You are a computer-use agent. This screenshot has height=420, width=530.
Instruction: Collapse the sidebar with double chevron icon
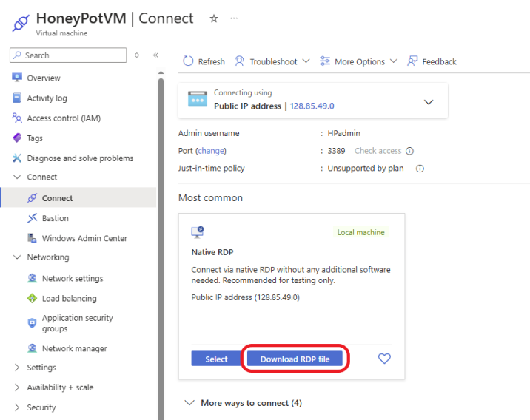155,55
